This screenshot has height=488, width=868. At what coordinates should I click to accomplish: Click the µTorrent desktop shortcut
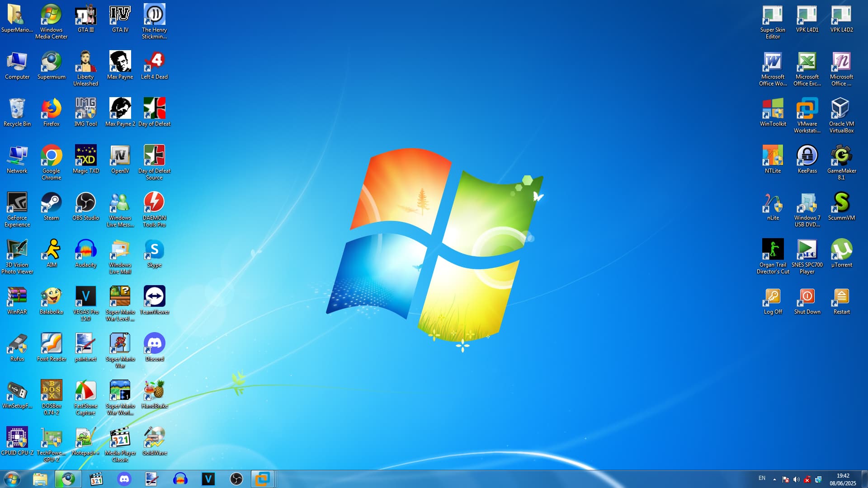point(841,249)
